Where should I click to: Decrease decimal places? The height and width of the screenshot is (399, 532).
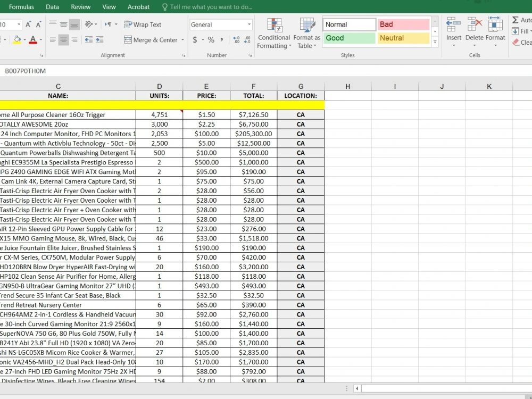[247, 40]
